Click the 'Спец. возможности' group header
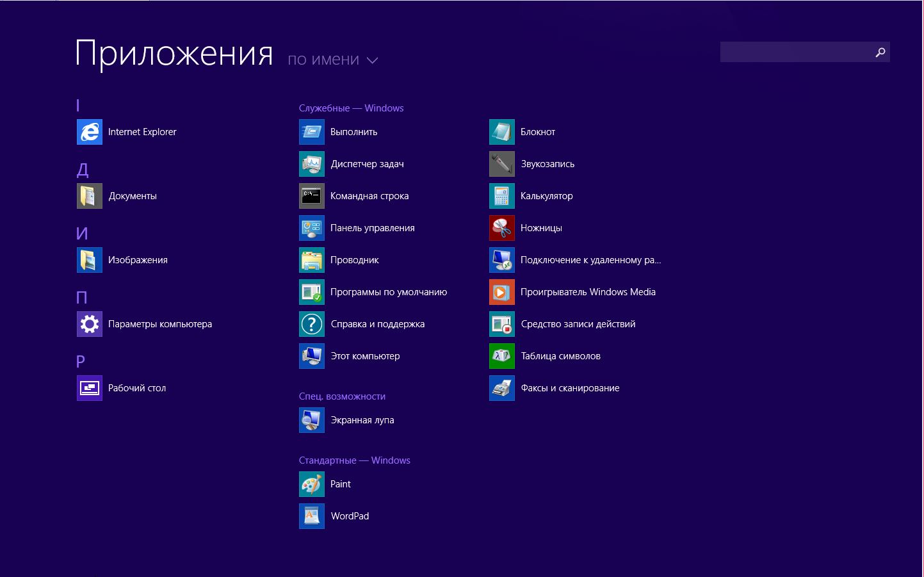Image resolution: width=924 pixels, height=577 pixels. pyautogui.click(x=342, y=396)
